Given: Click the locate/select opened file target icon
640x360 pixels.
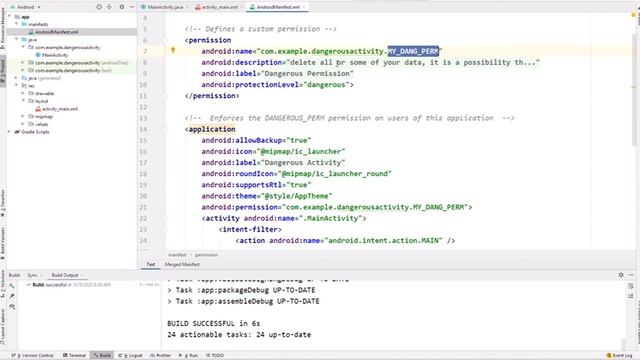Looking at the screenshot, I should [99, 7].
